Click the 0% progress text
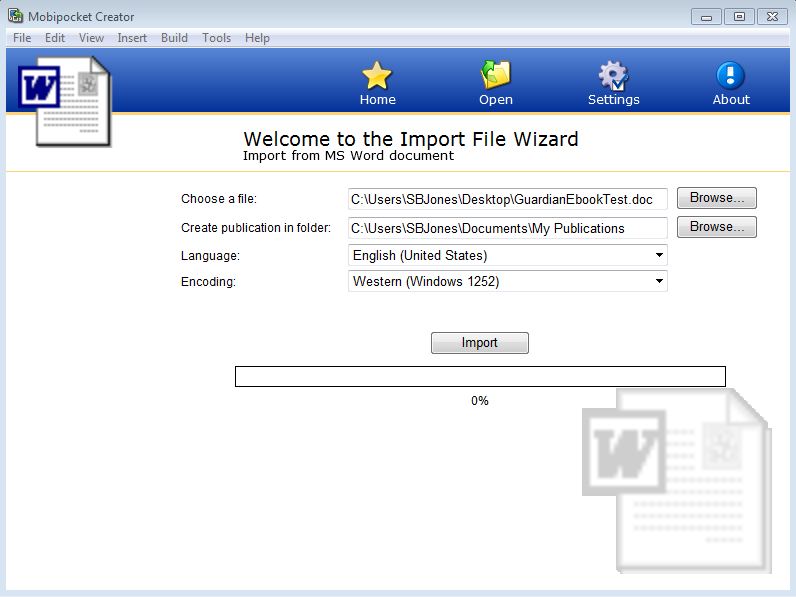 (x=480, y=401)
